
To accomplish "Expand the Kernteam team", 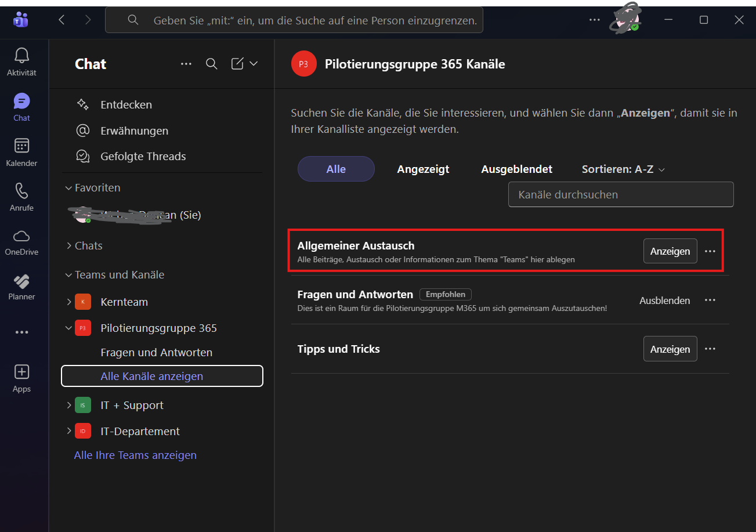I will pyautogui.click(x=69, y=302).
